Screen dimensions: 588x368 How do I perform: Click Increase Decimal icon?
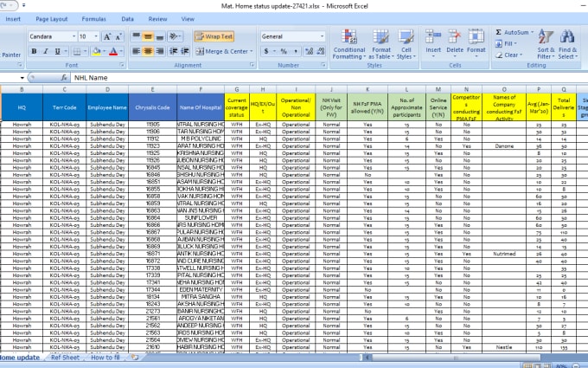click(x=309, y=51)
